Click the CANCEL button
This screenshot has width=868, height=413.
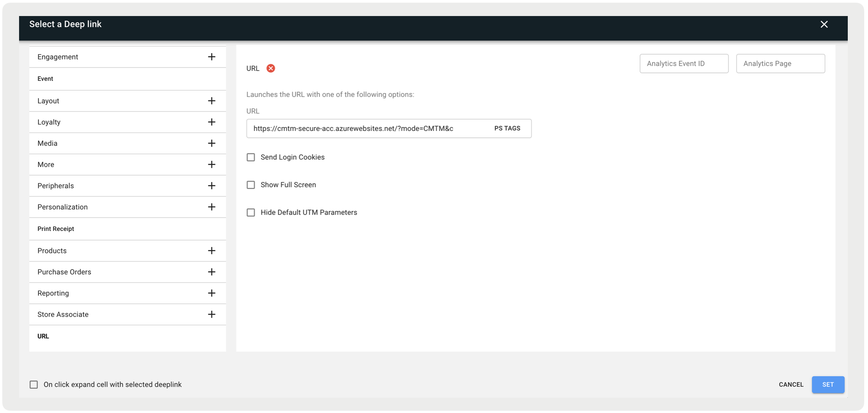pyautogui.click(x=791, y=385)
